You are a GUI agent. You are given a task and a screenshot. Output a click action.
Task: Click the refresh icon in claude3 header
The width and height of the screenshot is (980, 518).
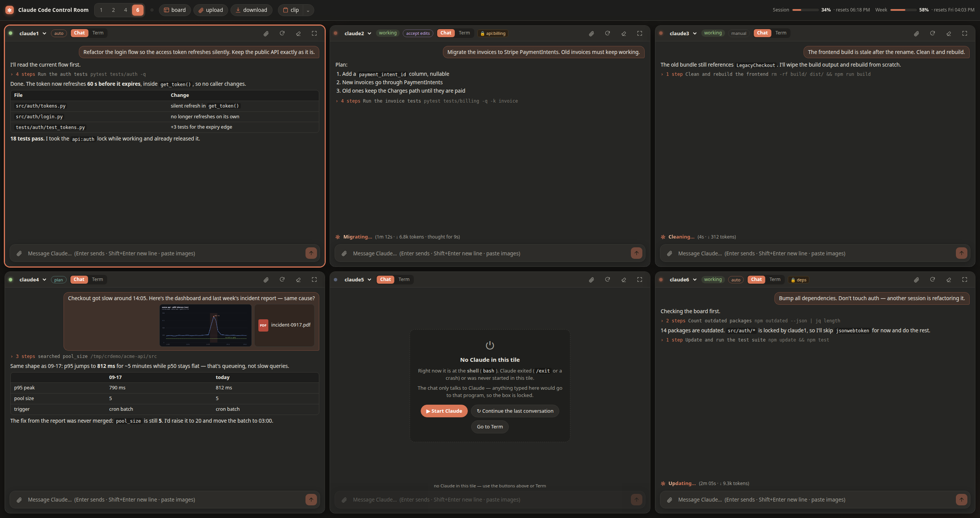click(x=933, y=33)
